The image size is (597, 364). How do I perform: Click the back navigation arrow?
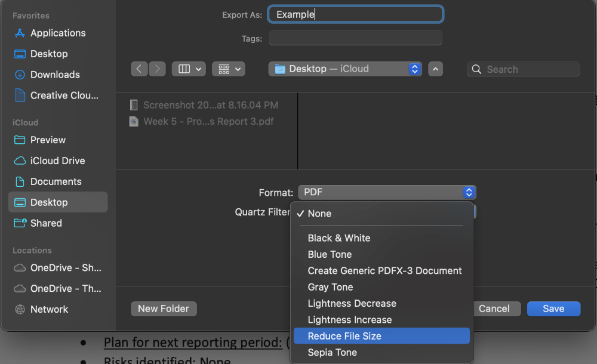tap(139, 69)
